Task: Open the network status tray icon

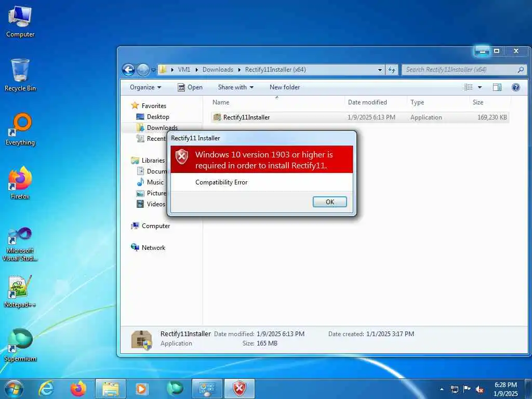Action: click(x=454, y=389)
